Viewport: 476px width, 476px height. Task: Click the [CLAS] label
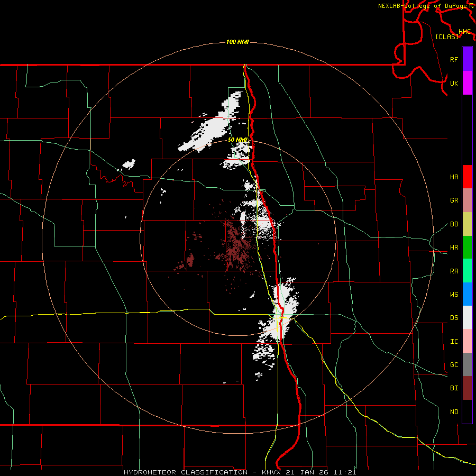pos(447,36)
